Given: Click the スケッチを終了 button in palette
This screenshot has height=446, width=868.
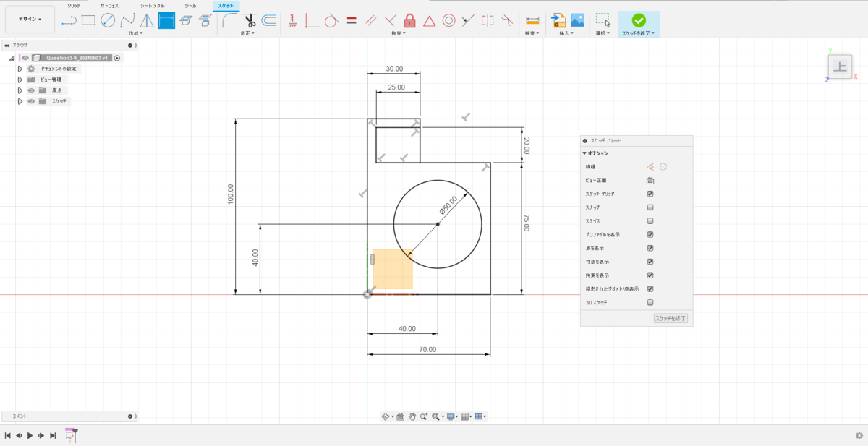Looking at the screenshot, I should click(671, 318).
